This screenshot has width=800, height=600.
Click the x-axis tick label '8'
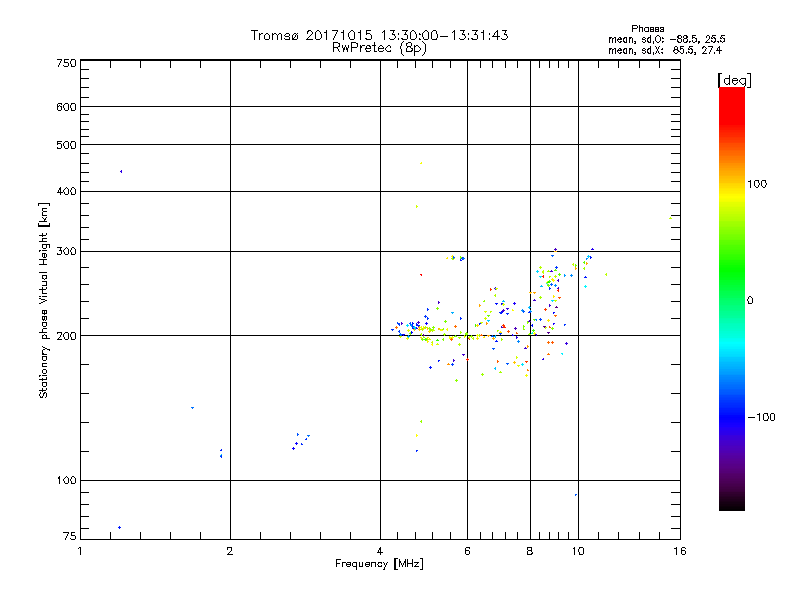[x=530, y=551]
